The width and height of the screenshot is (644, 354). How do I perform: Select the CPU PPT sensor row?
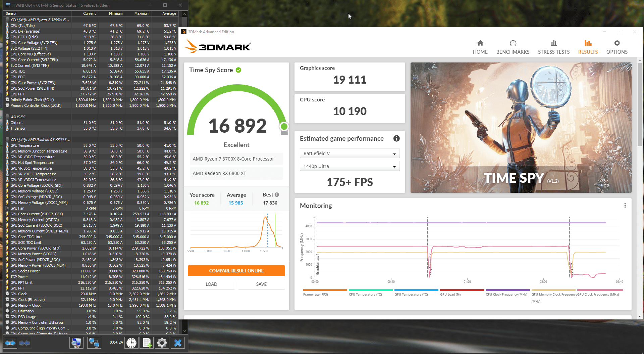pyautogui.click(x=91, y=94)
